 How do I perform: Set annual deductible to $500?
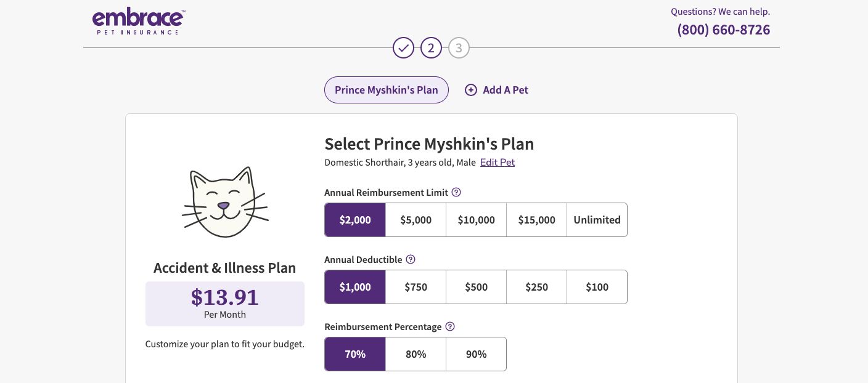click(x=476, y=287)
